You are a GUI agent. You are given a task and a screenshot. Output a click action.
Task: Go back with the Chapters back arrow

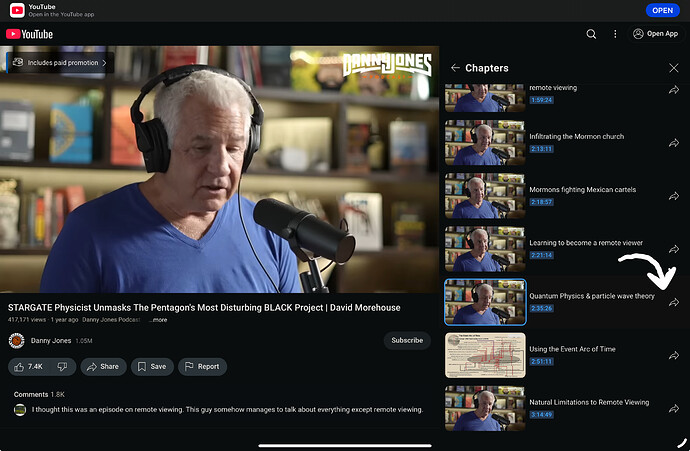click(x=455, y=68)
